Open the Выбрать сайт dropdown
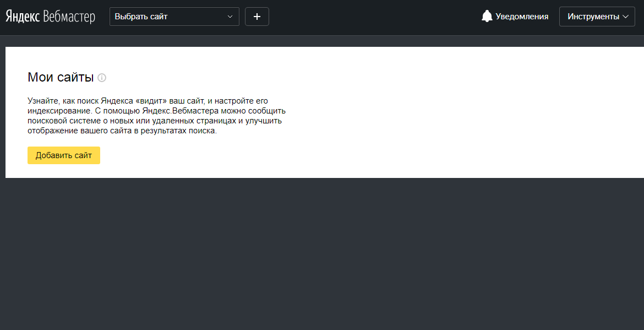 174,17
